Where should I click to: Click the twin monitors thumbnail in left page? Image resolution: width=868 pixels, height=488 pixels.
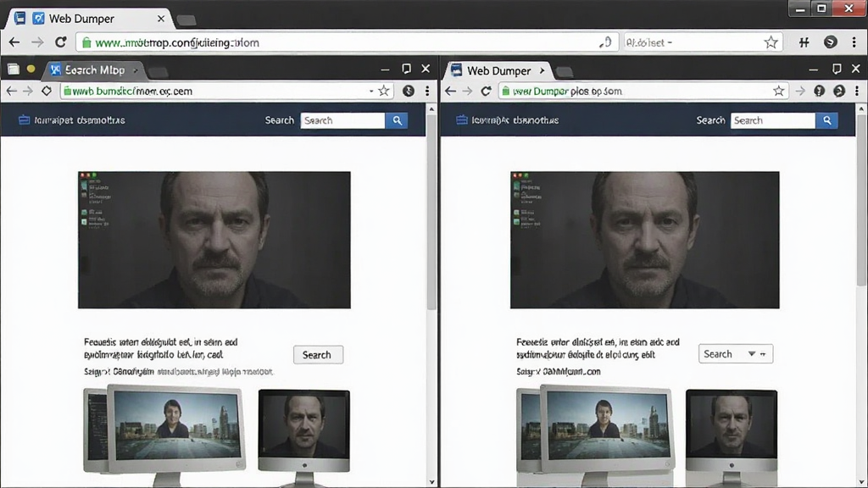[x=165, y=435]
